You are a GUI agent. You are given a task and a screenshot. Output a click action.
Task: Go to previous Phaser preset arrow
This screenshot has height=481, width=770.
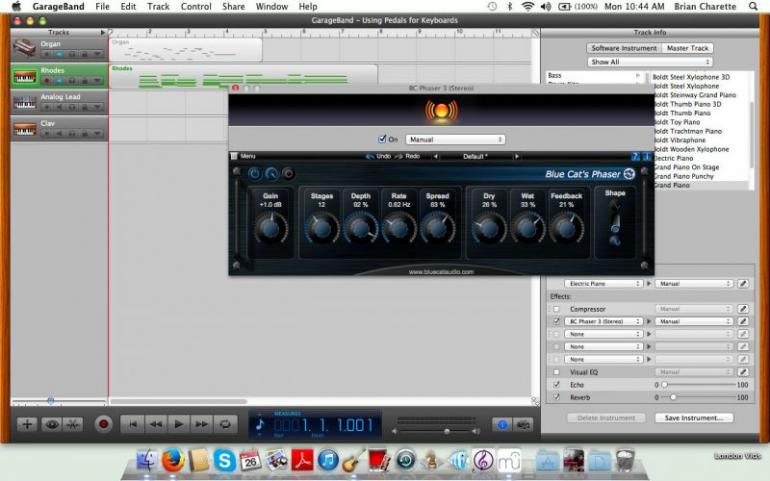pyautogui.click(x=435, y=156)
